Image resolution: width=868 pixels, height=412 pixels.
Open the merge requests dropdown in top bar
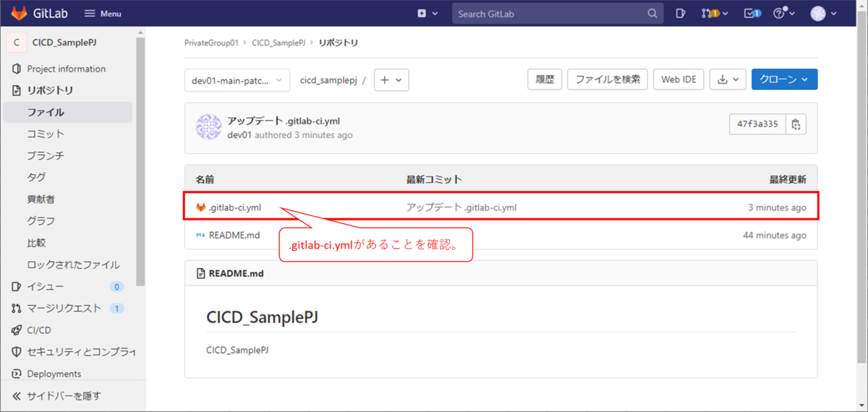coord(715,14)
